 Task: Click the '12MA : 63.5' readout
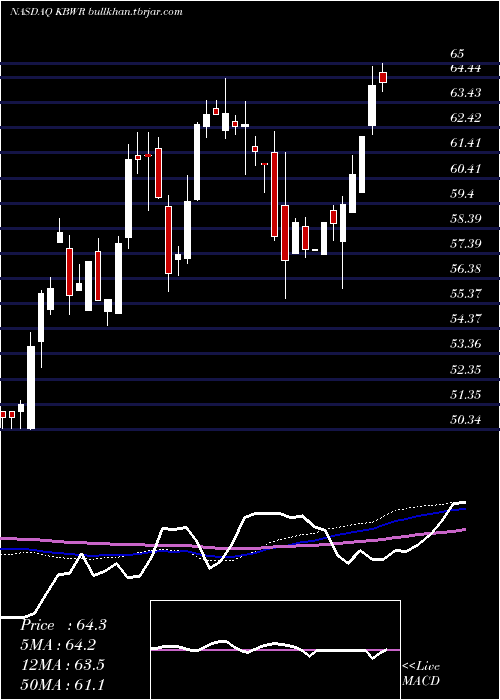62,665
